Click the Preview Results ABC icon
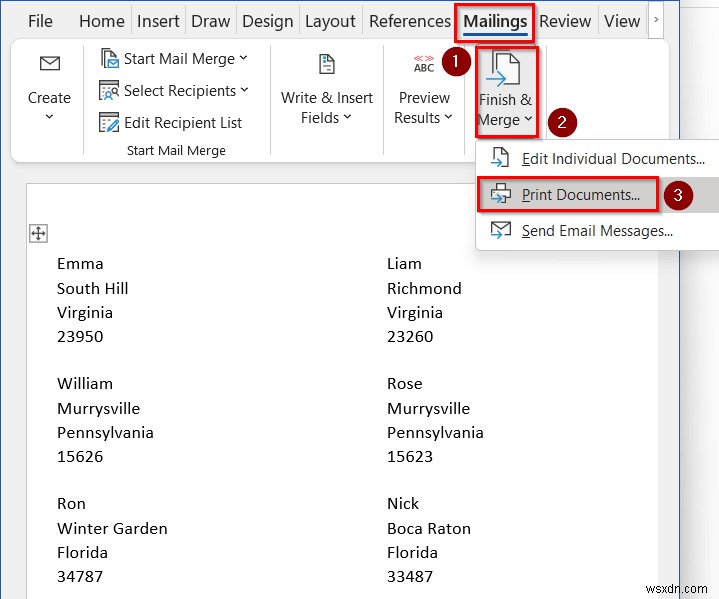 pos(424,64)
